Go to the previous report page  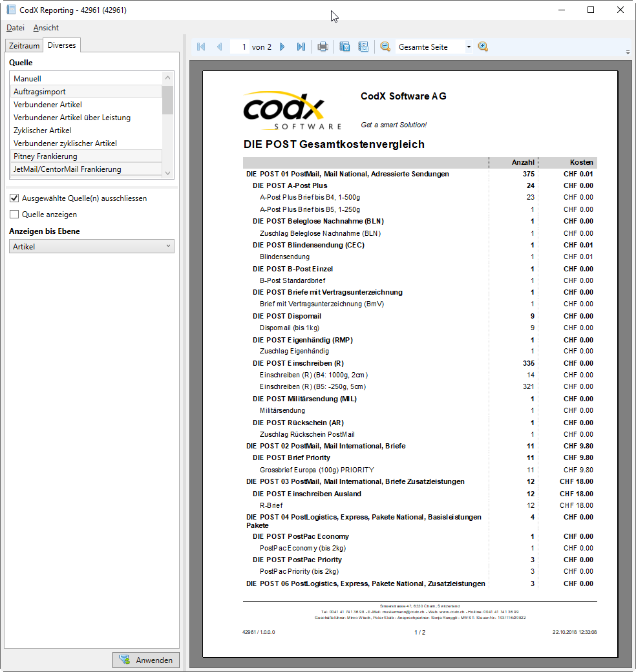click(x=219, y=47)
